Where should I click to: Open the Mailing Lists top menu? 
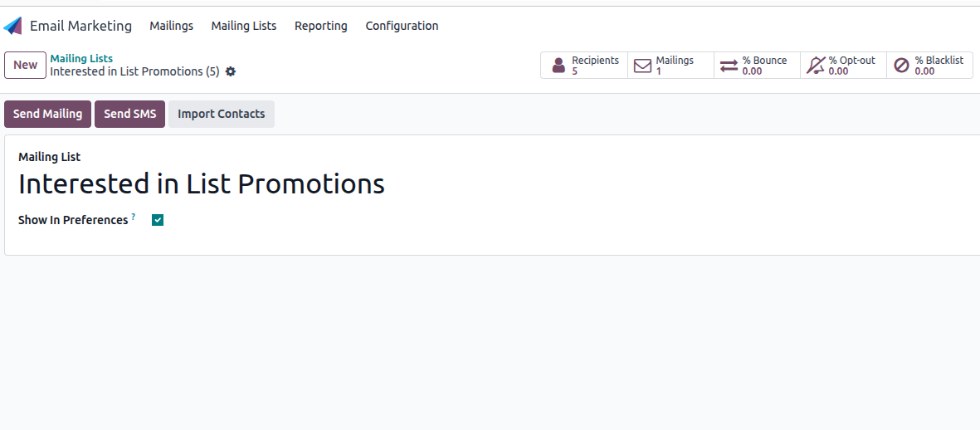click(x=244, y=26)
